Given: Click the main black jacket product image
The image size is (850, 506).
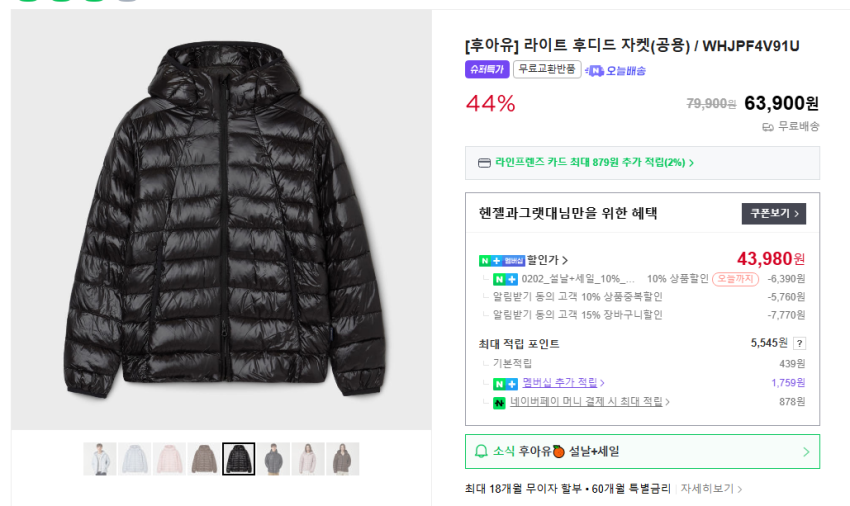Looking at the screenshot, I should click(221, 220).
